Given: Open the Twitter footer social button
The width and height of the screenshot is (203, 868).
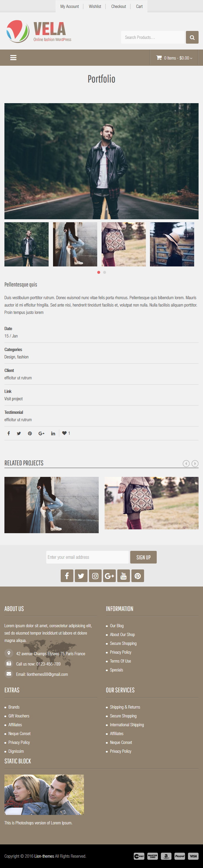Looking at the screenshot, I should click(x=81, y=576).
